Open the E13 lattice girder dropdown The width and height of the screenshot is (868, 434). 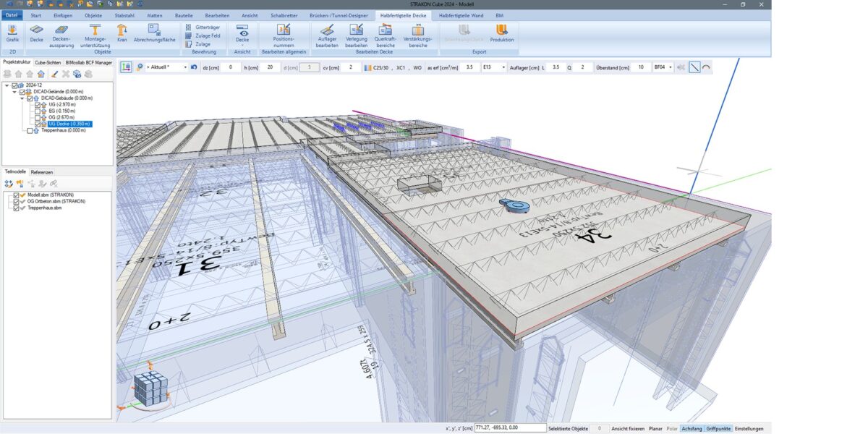pyautogui.click(x=503, y=67)
